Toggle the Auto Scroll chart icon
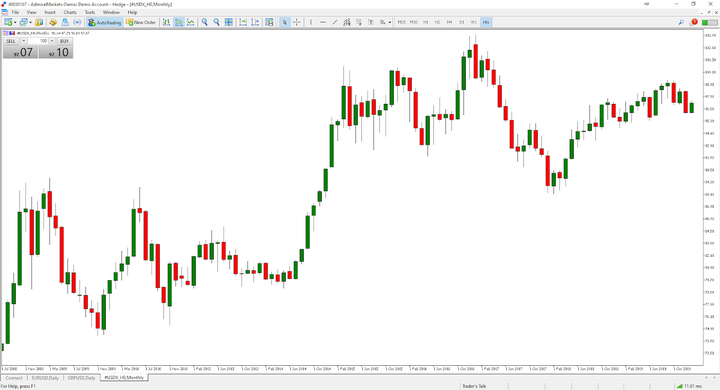The image size is (720, 390). pyautogui.click(x=243, y=22)
